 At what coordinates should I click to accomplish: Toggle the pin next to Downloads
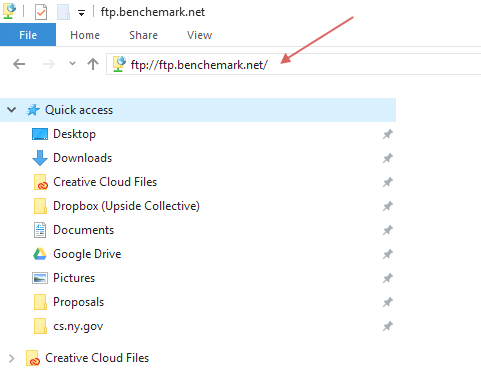point(387,158)
